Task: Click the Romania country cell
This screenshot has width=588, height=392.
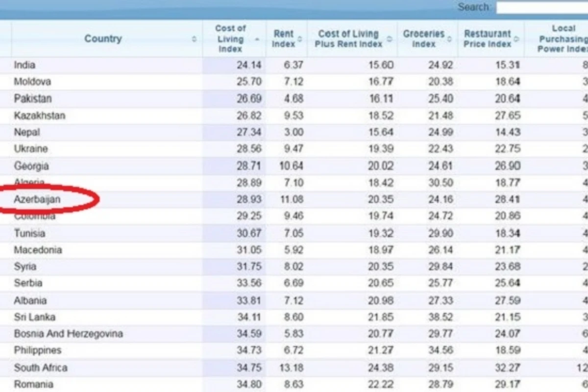Action: point(33,385)
